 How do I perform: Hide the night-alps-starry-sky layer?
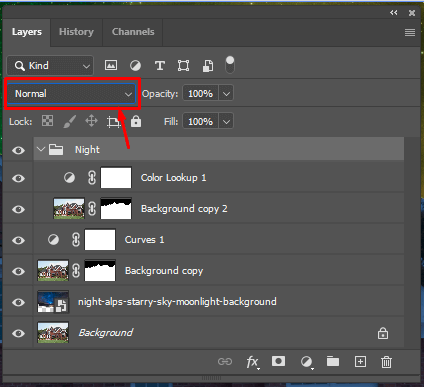(18, 302)
